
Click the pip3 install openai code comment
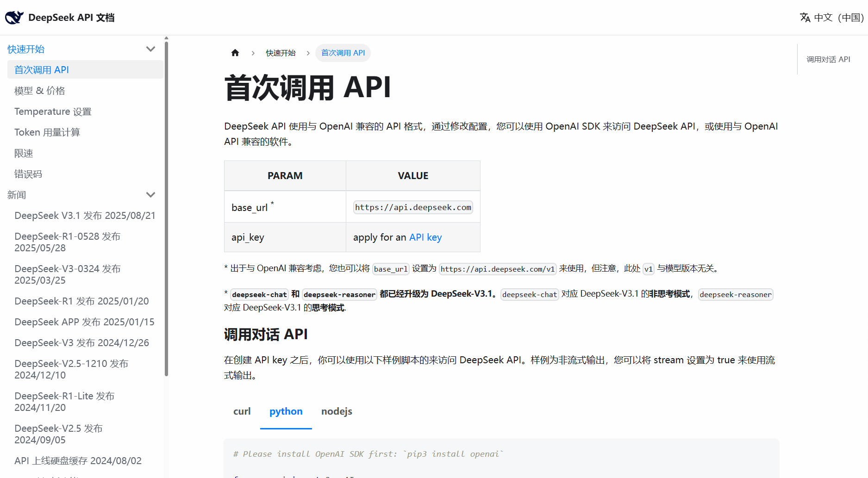368,454
